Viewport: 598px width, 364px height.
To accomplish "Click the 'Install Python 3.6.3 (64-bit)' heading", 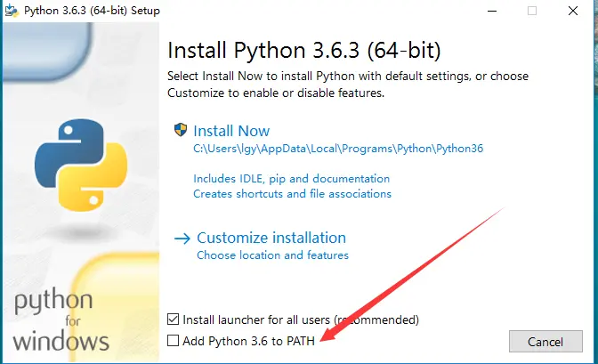I will tap(304, 51).
